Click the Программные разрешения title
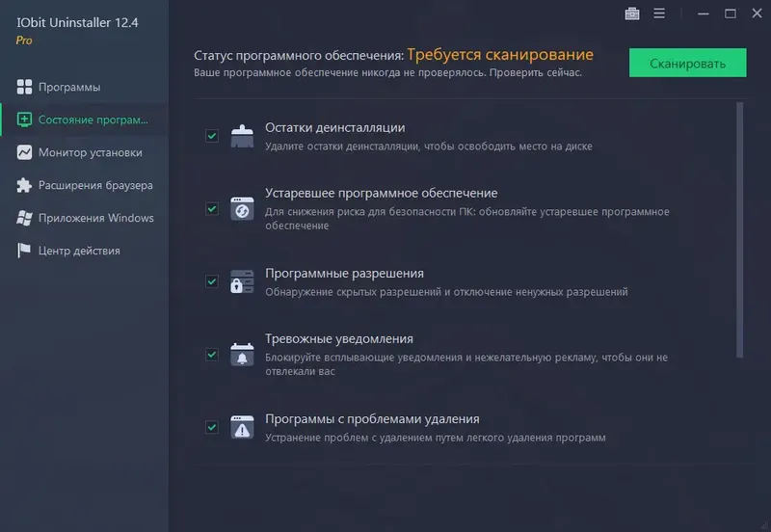This screenshot has height=532, width=771. pos(344,274)
